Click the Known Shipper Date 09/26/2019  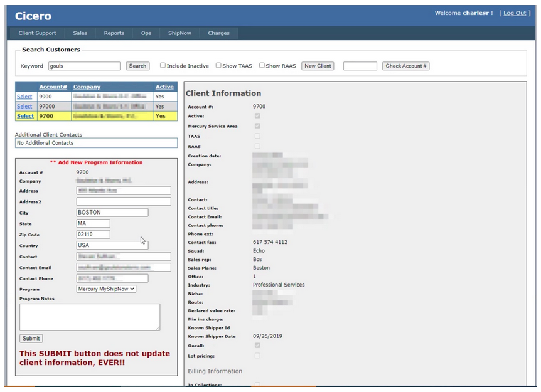(x=267, y=336)
